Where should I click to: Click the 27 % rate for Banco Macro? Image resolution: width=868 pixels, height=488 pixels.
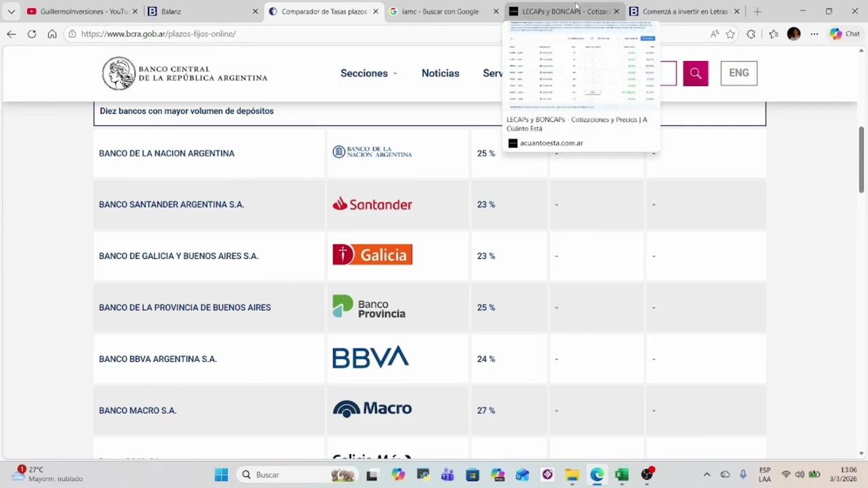coord(486,411)
